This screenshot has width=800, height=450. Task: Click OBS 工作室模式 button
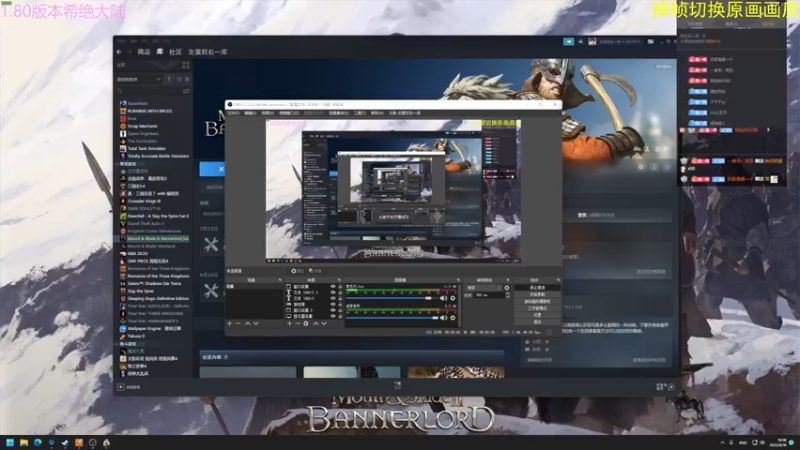click(537, 308)
